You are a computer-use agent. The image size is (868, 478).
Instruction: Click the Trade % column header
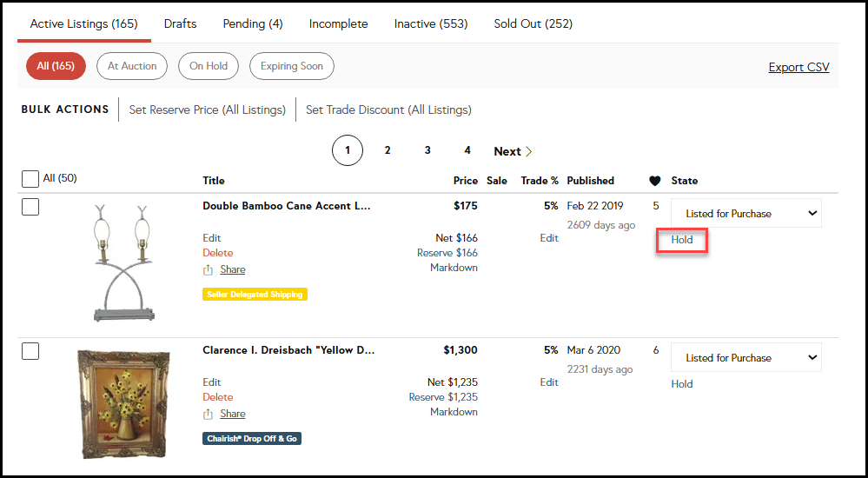(x=540, y=181)
